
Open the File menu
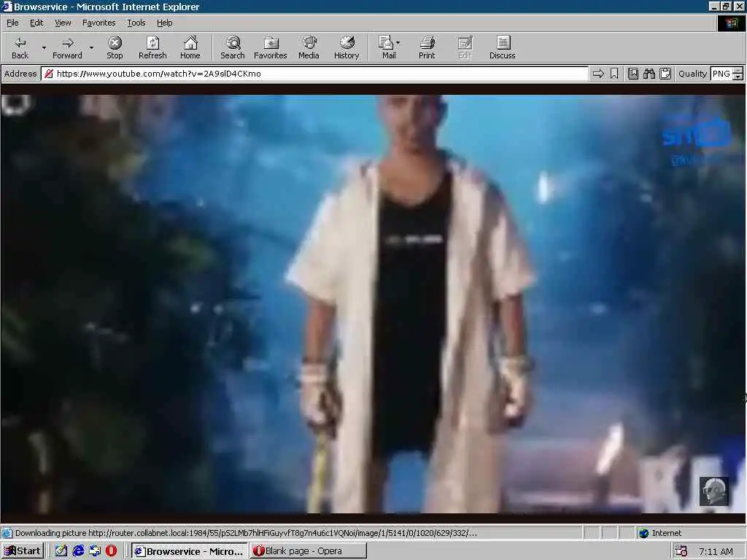12,23
